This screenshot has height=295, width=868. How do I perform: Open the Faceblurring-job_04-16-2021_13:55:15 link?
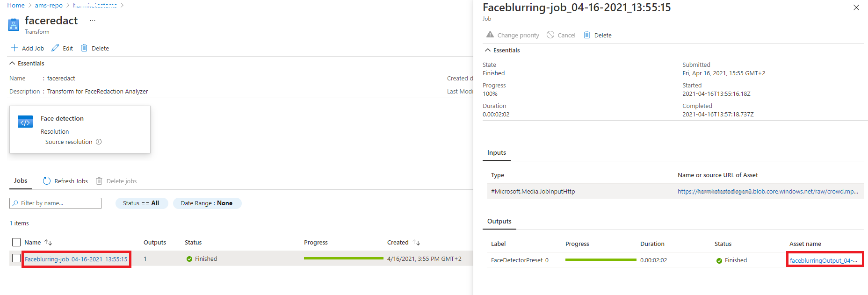(76, 259)
